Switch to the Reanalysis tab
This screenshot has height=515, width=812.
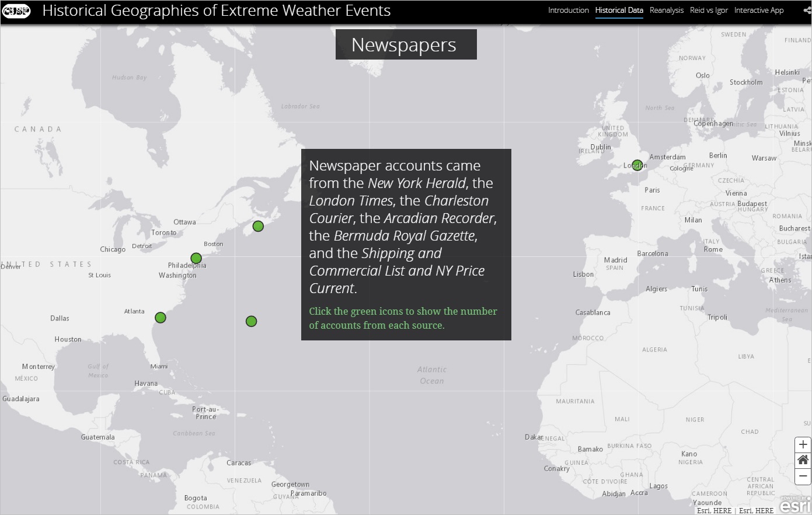click(x=666, y=11)
